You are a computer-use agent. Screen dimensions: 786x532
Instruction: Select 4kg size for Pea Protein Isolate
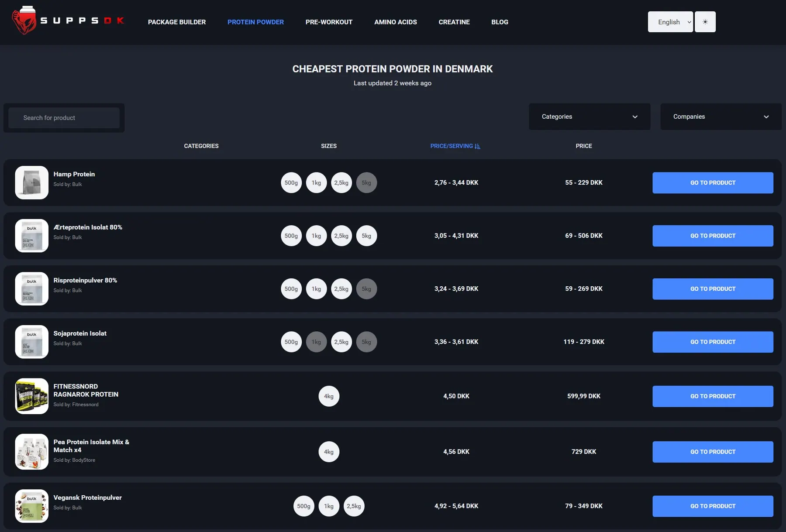tap(329, 452)
